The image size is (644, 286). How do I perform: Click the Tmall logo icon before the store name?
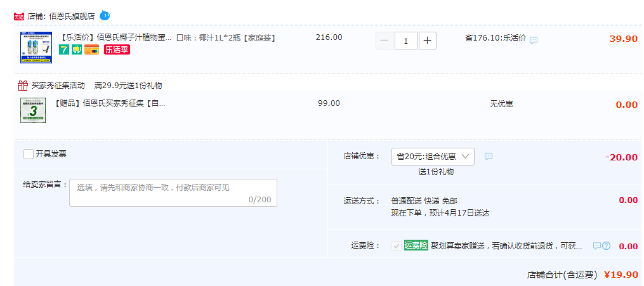tap(19, 17)
